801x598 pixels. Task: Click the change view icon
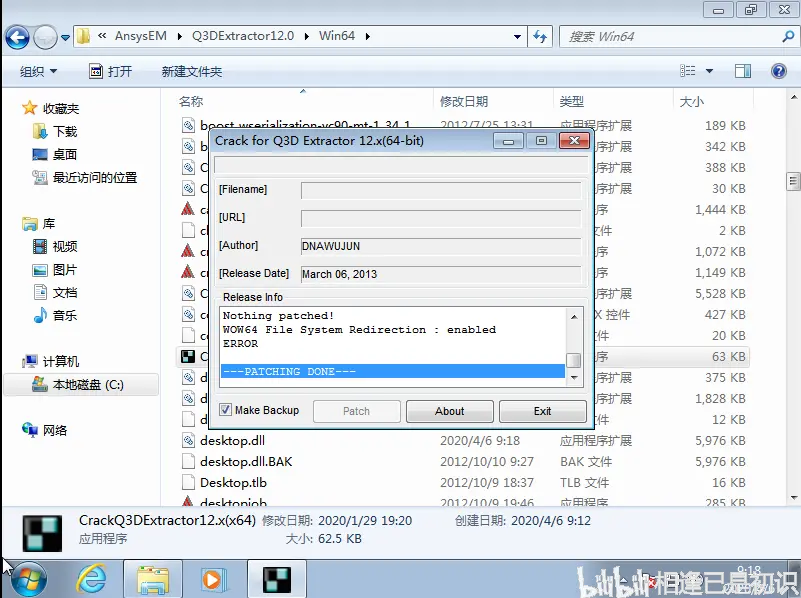tap(688, 71)
